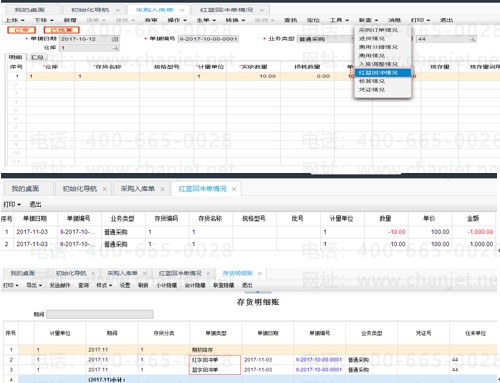Open calendar icon in 单据日期 field
This screenshot has width=500, height=383.
coord(115,39)
